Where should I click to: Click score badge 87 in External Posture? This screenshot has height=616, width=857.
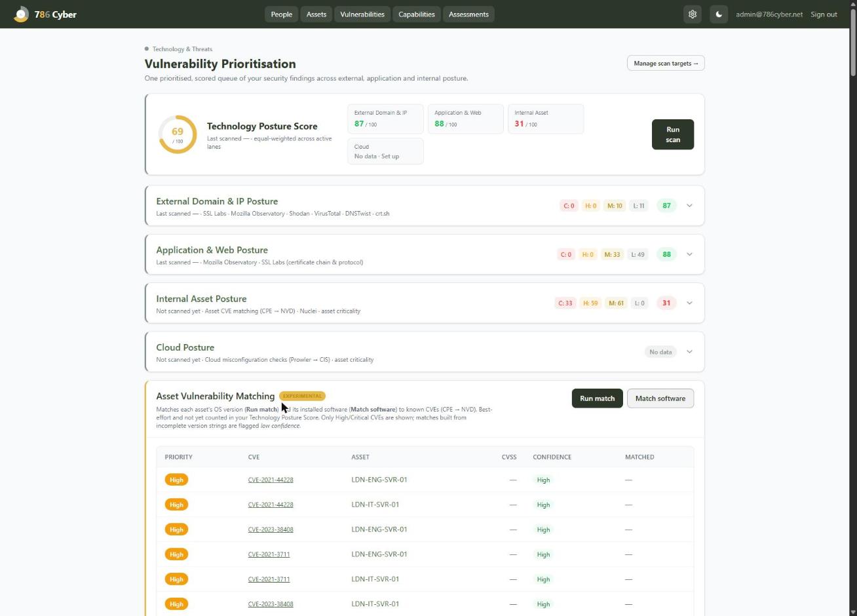click(666, 206)
